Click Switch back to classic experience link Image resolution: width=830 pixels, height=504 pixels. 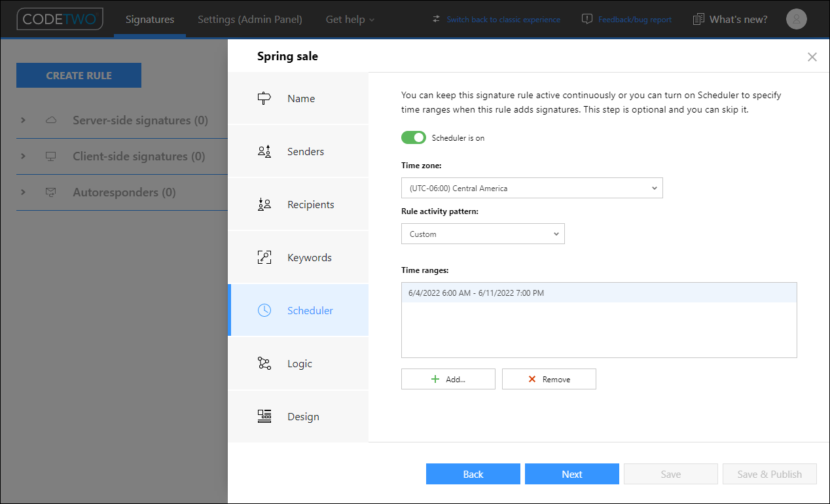click(x=503, y=20)
